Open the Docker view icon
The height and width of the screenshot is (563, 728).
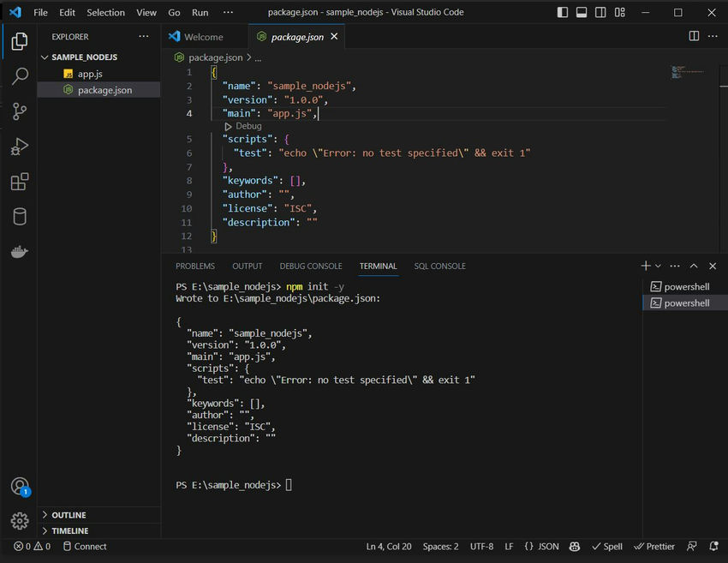[20, 251]
